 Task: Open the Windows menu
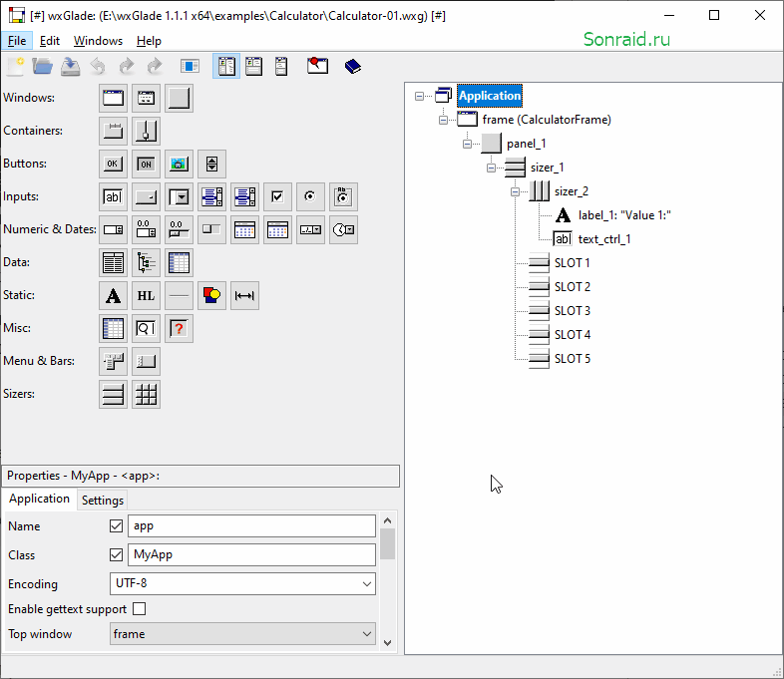tap(98, 41)
